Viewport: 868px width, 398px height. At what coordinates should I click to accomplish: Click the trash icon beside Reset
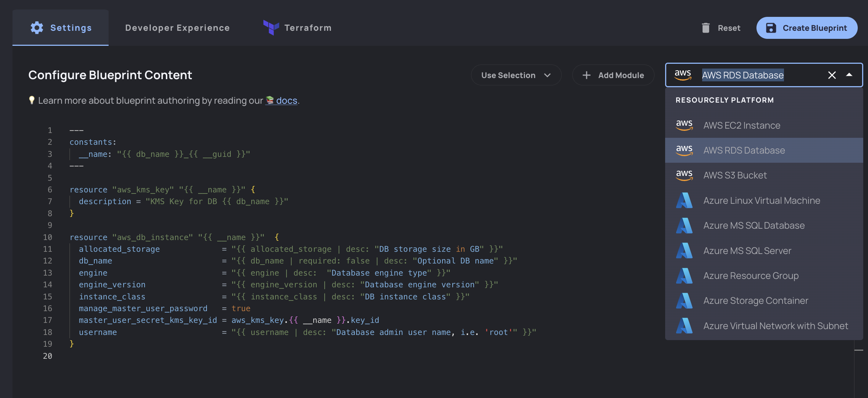[x=705, y=28]
